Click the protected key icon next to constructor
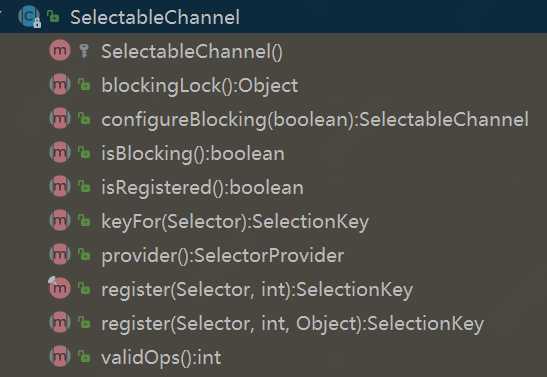547x377 pixels. (x=84, y=51)
